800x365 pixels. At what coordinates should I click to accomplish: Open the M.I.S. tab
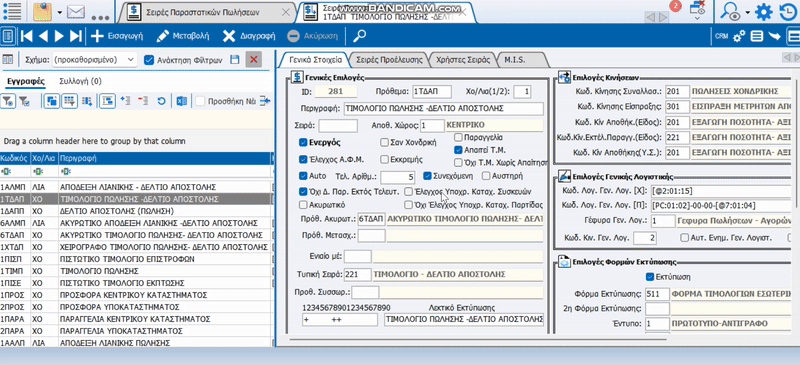tap(515, 60)
